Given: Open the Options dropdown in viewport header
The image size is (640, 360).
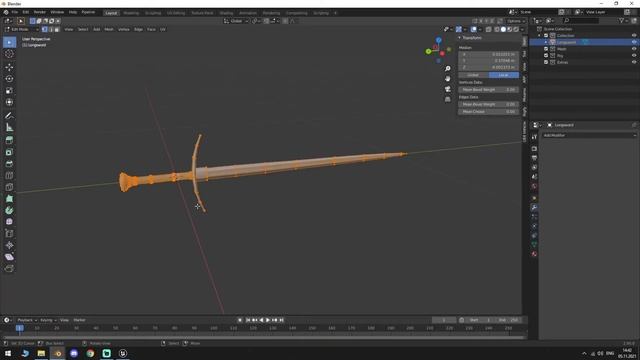Looking at the screenshot, I should tap(516, 21).
